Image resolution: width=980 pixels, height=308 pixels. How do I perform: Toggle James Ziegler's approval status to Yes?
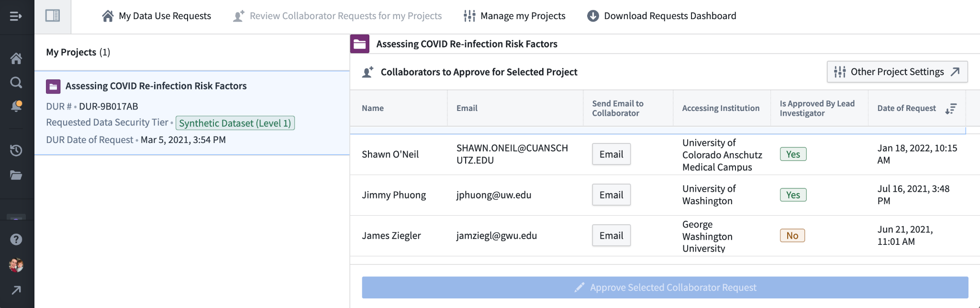coord(792,235)
